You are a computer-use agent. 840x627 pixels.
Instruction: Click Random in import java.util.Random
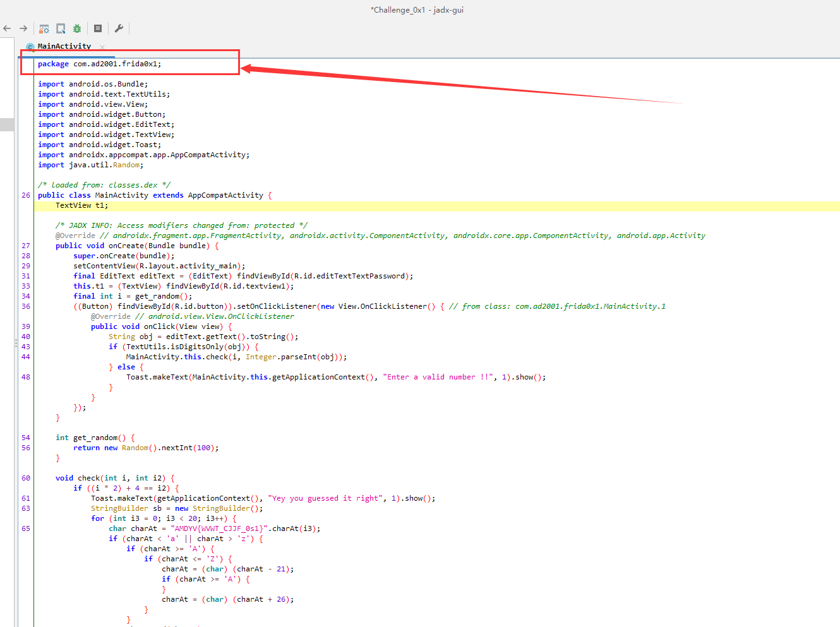click(126, 165)
